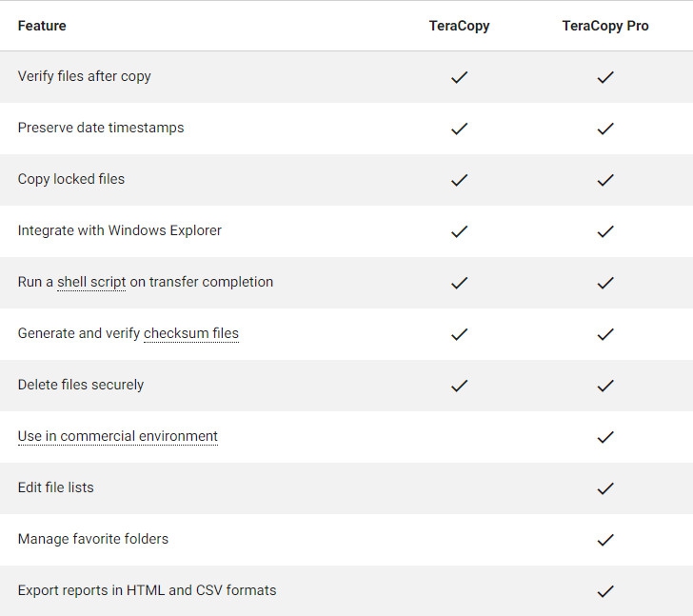Click the 'shell script' link
Image resolution: width=693 pixels, height=616 pixels.
(91, 282)
